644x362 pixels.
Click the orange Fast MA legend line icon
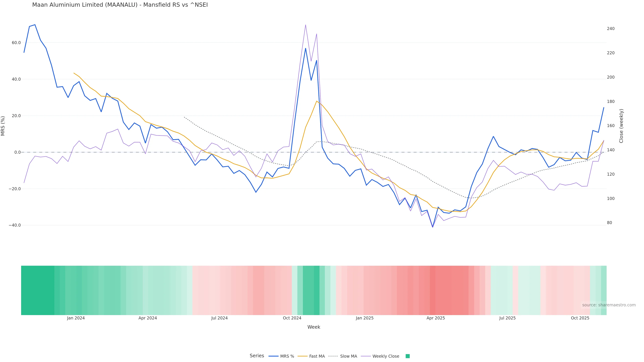[x=303, y=356]
